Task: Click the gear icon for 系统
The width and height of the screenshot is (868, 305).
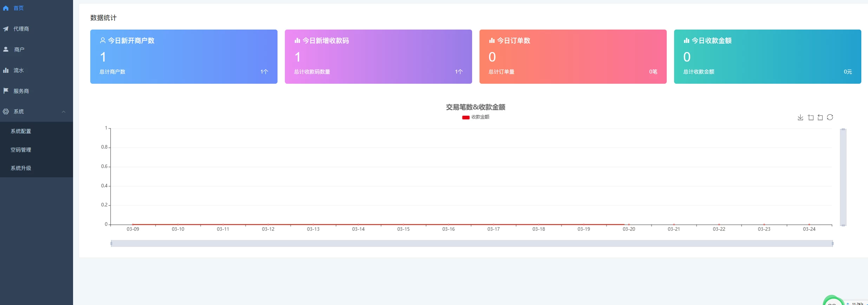Action: pos(6,112)
